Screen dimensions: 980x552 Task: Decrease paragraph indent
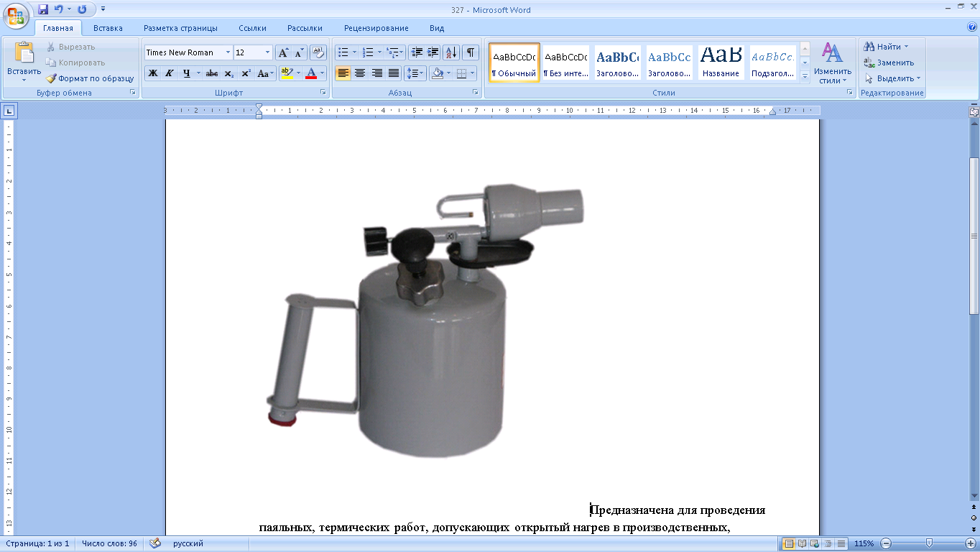(417, 52)
